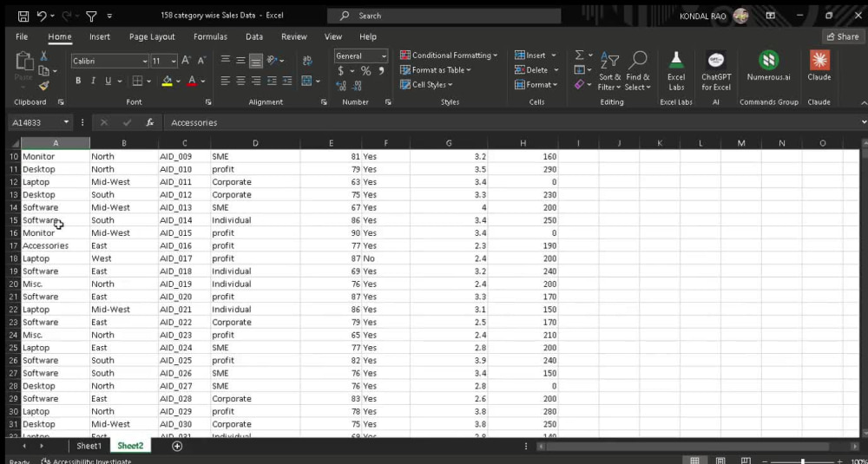Expand Cell Styles menu
The width and height of the screenshot is (868, 464).
click(425, 85)
